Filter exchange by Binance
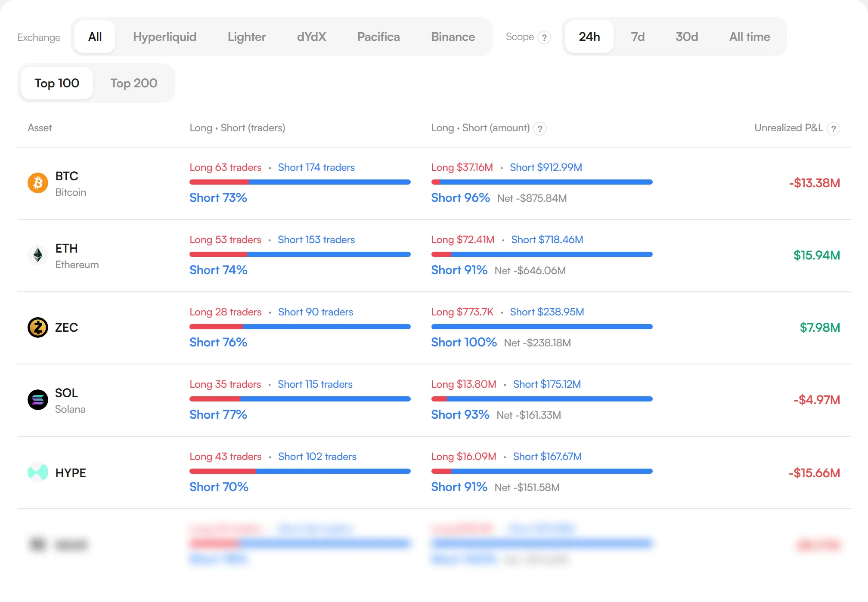 453,37
